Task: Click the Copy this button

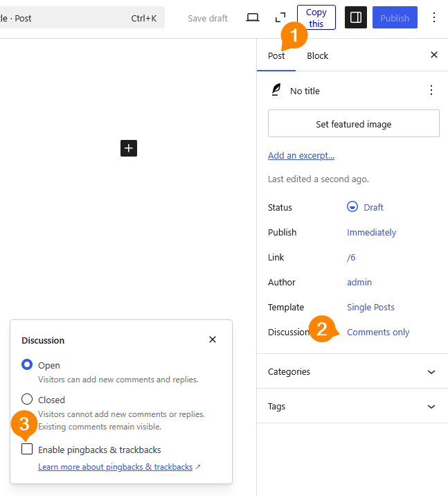Action: (316, 17)
